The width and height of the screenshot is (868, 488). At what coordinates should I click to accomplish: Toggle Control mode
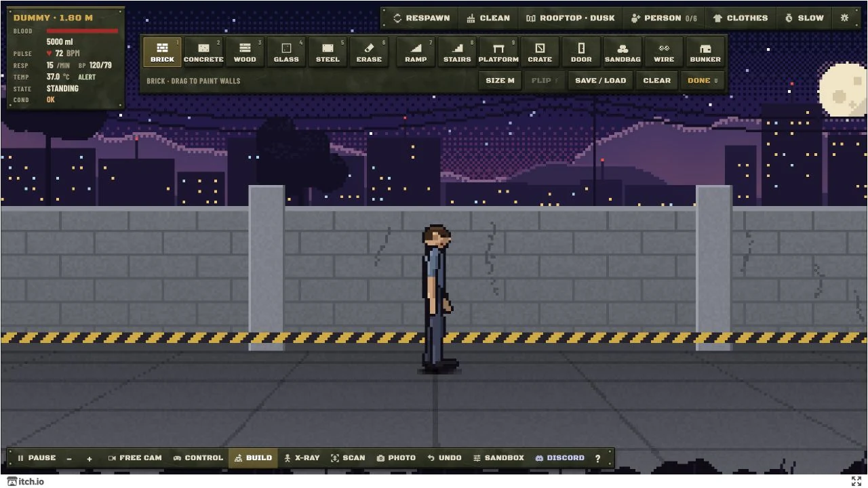(x=198, y=458)
